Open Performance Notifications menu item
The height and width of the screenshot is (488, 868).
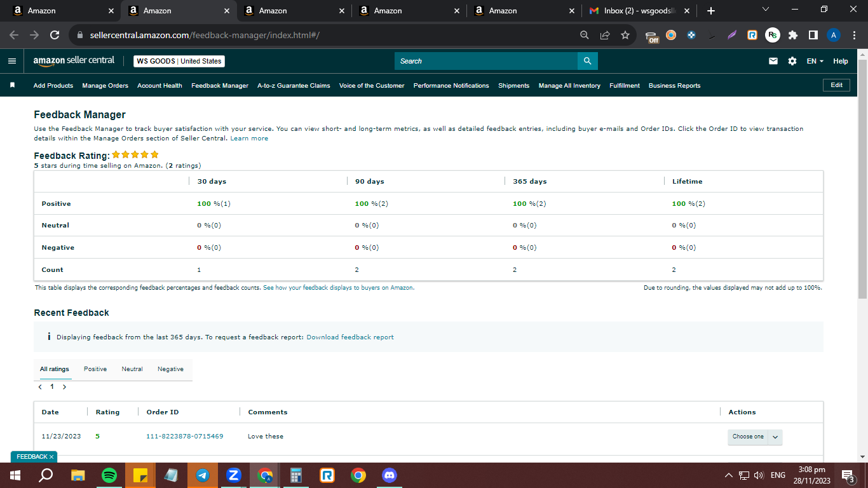pos(451,85)
